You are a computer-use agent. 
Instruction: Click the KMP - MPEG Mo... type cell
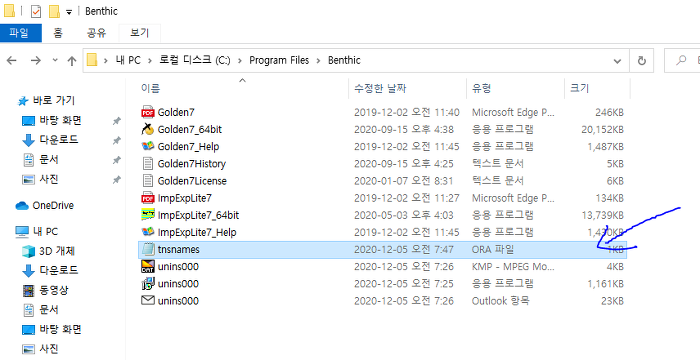pos(513,267)
